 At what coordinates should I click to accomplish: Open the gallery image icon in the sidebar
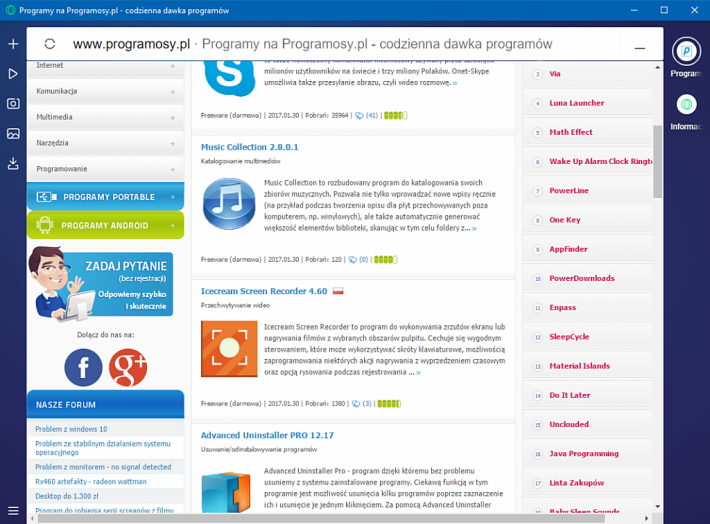coord(13,133)
